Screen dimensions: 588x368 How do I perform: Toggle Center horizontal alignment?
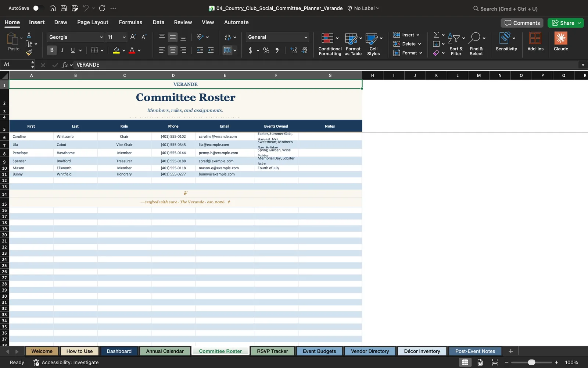(172, 50)
